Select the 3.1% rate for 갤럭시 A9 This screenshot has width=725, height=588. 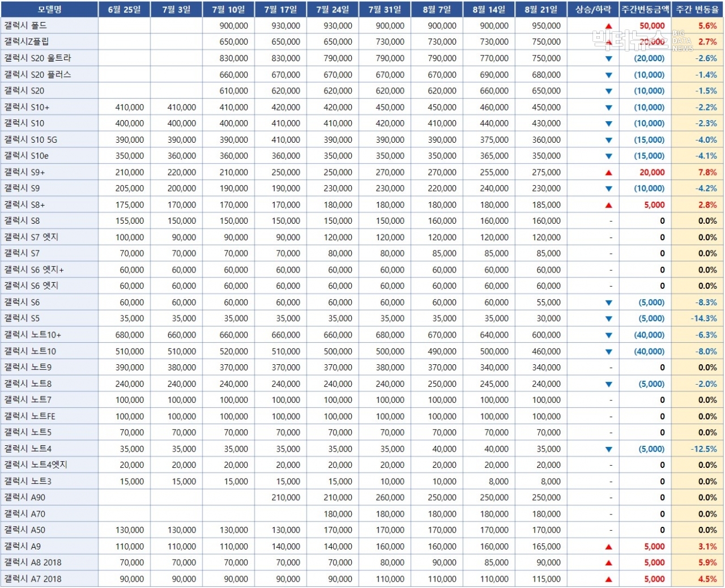click(707, 547)
